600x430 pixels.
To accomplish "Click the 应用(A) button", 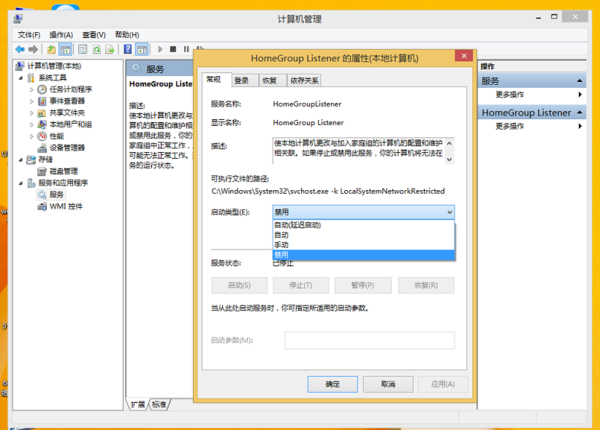I will (443, 384).
